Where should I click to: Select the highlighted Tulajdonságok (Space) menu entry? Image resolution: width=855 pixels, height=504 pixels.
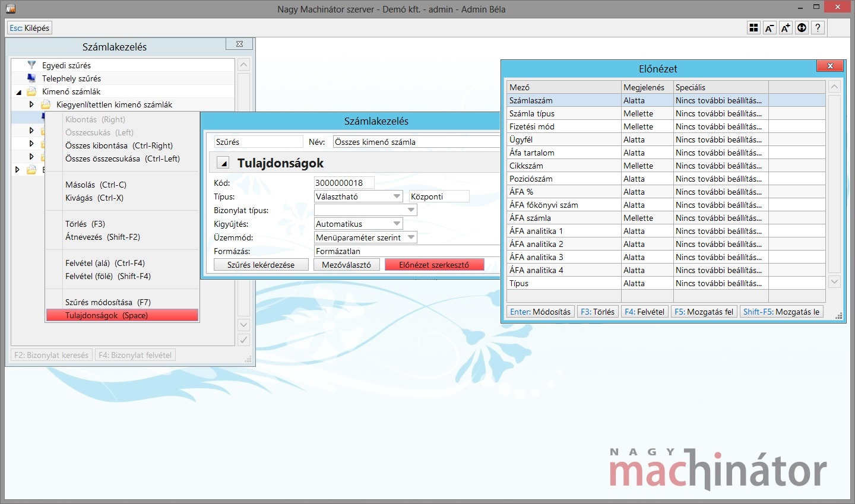[122, 315]
